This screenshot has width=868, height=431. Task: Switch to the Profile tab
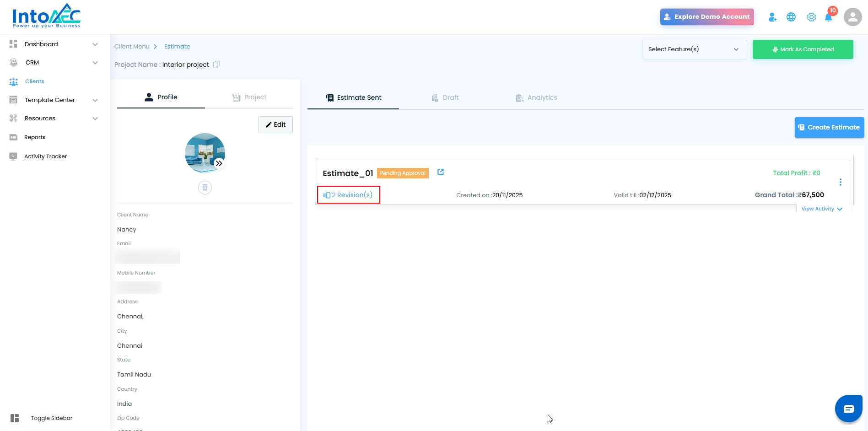click(161, 97)
